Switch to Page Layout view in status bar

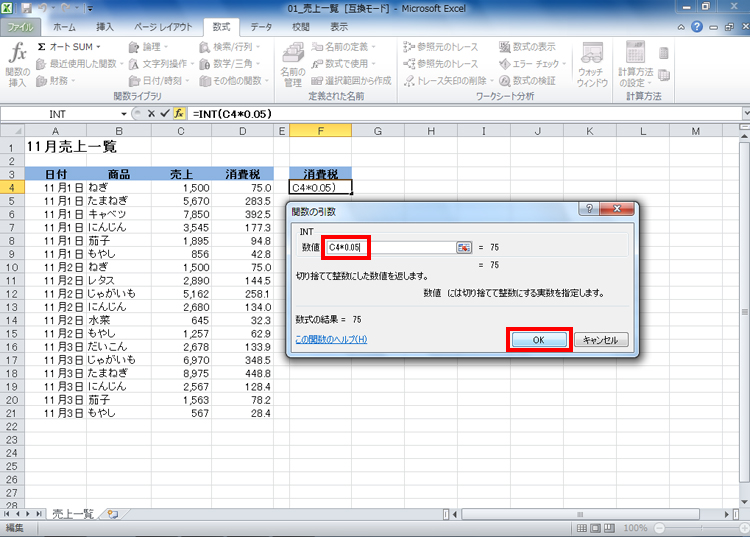596,528
